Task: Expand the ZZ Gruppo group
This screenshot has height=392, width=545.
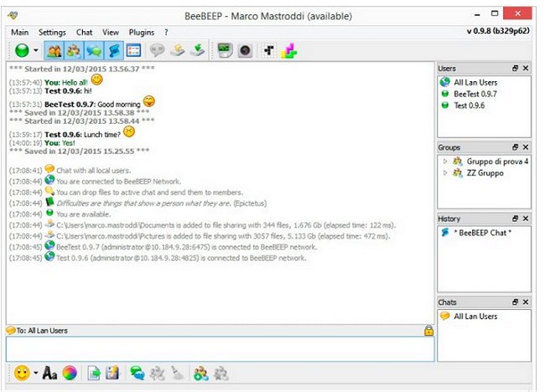Action: (445, 173)
